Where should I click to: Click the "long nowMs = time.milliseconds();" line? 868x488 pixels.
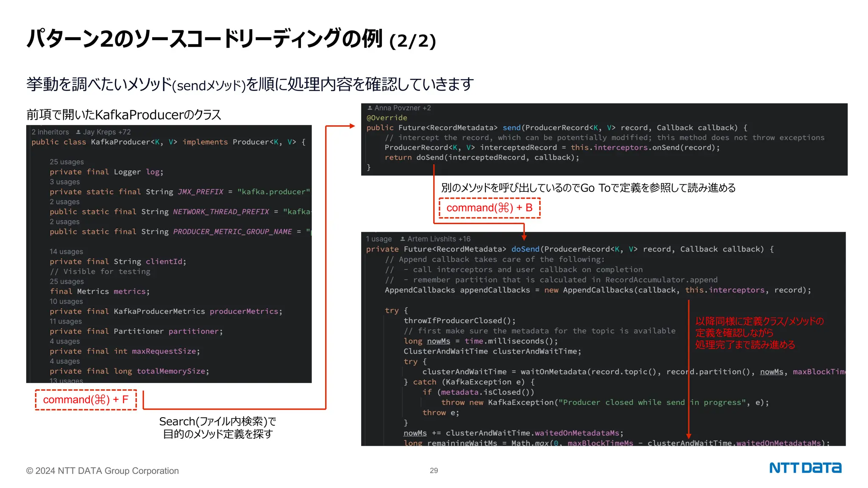tap(481, 341)
